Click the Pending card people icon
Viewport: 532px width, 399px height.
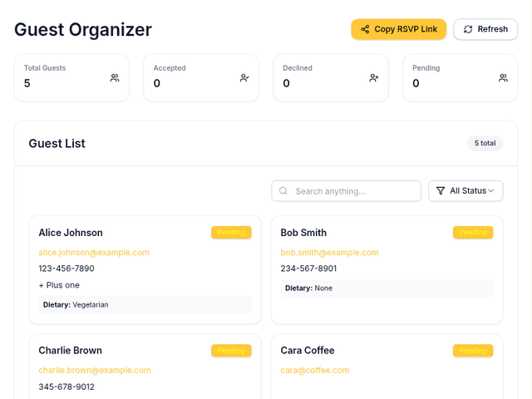tap(503, 78)
